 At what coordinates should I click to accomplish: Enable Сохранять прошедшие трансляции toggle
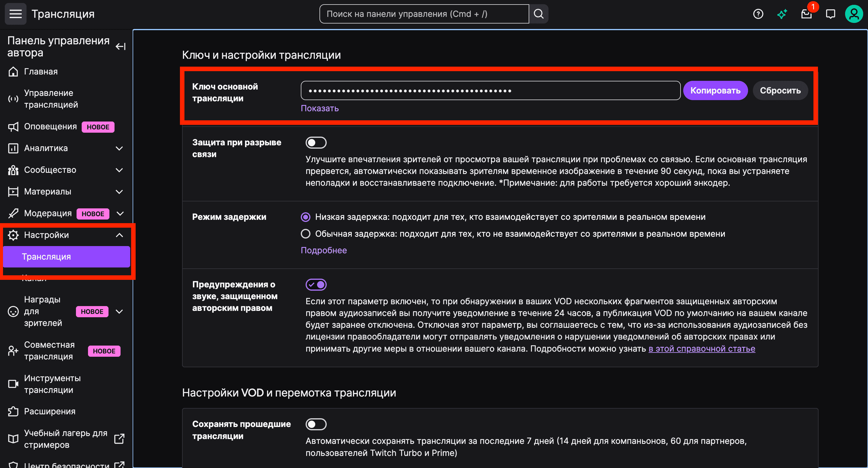pos(316,424)
